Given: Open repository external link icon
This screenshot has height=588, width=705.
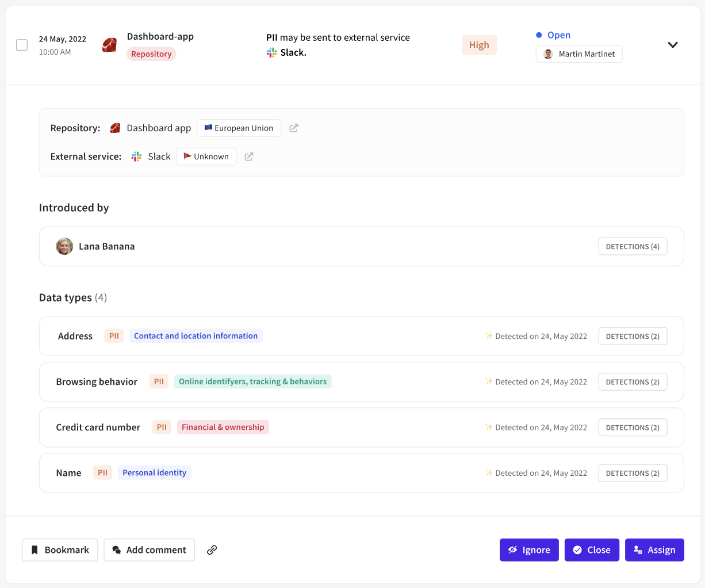Looking at the screenshot, I should pyautogui.click(x=294, y=128).
